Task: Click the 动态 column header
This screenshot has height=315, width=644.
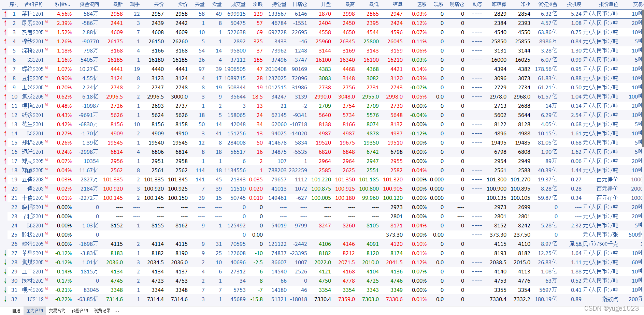Action: 477,4
